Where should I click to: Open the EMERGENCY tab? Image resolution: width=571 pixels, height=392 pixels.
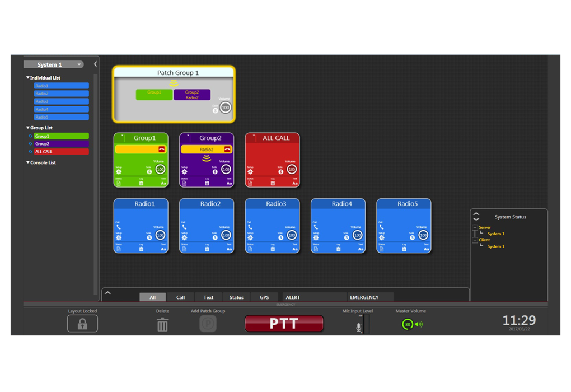coord(371,297)
